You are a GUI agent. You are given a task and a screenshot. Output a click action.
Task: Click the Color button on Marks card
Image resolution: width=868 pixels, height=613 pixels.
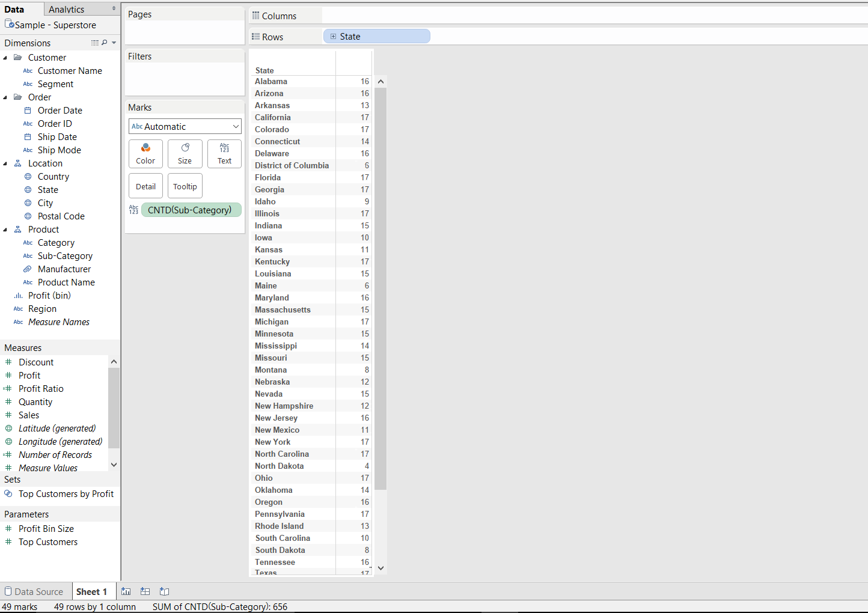point(145,154)
